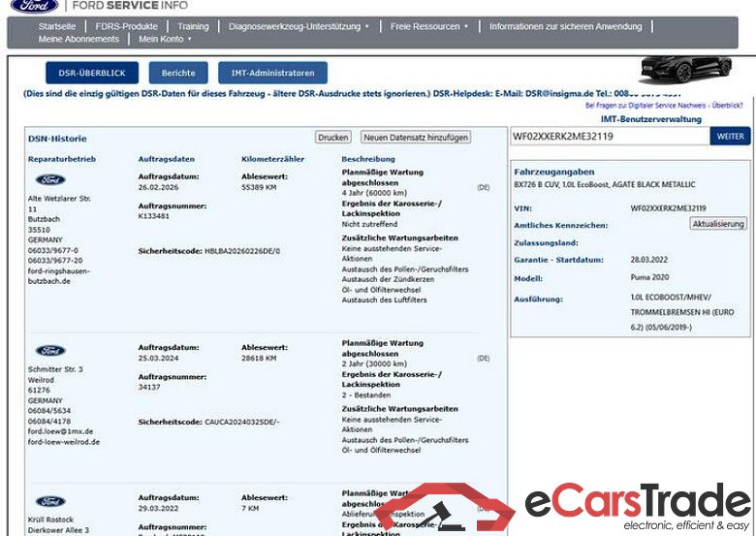Open Meine Abonnements menu item
756x536 pixels.
79,39
